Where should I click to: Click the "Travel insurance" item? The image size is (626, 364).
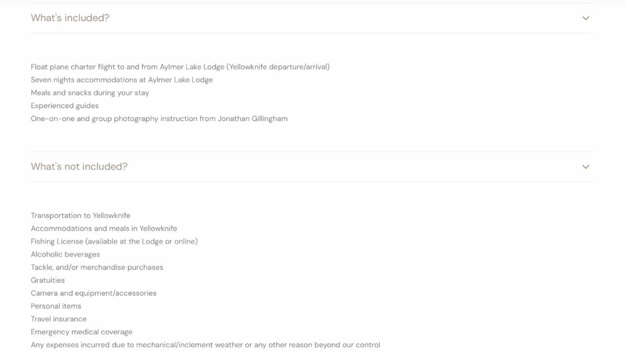click(58, 319)
